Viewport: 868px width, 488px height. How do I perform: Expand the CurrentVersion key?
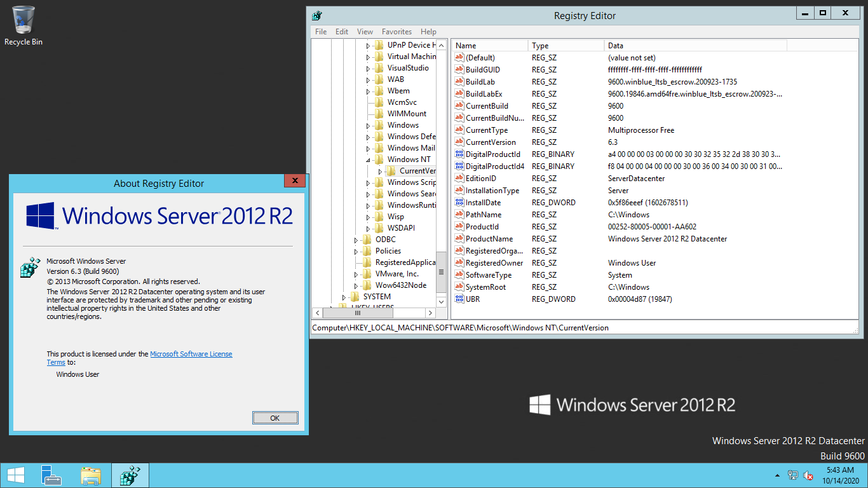point(380,171)
